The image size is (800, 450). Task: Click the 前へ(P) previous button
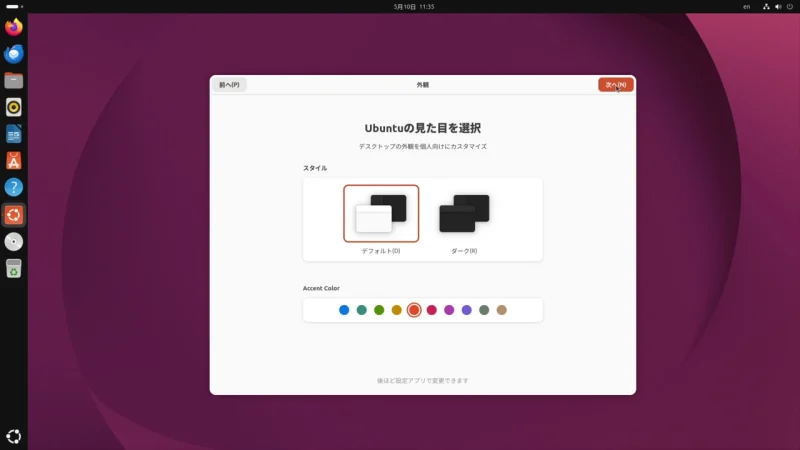[x=229, y=85]
